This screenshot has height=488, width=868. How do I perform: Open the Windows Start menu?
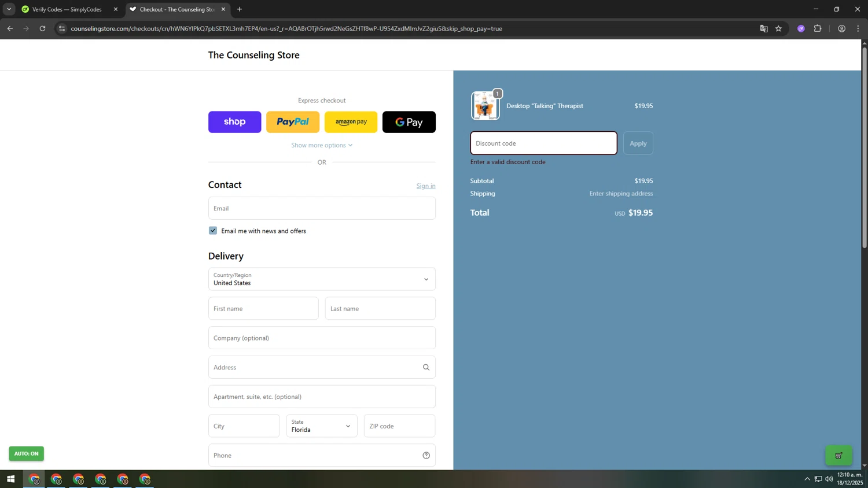[10, 479]
